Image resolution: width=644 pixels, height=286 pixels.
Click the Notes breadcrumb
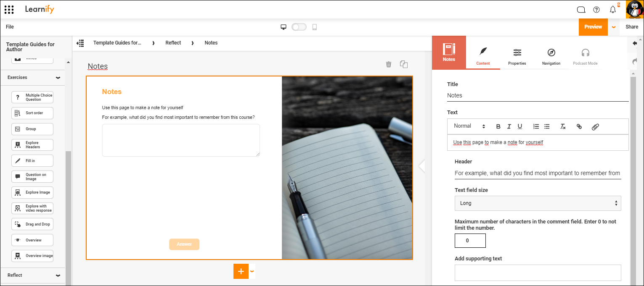pos(211,43)
